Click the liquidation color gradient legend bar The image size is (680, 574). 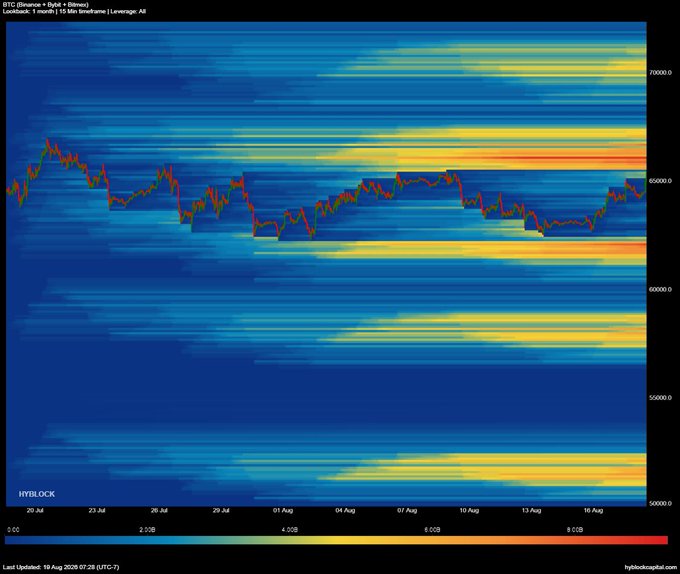tap(336, 540)
